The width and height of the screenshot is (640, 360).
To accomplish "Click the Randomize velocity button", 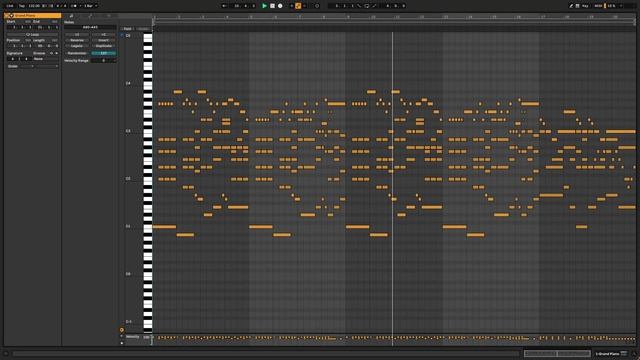I will coord(77,53).
